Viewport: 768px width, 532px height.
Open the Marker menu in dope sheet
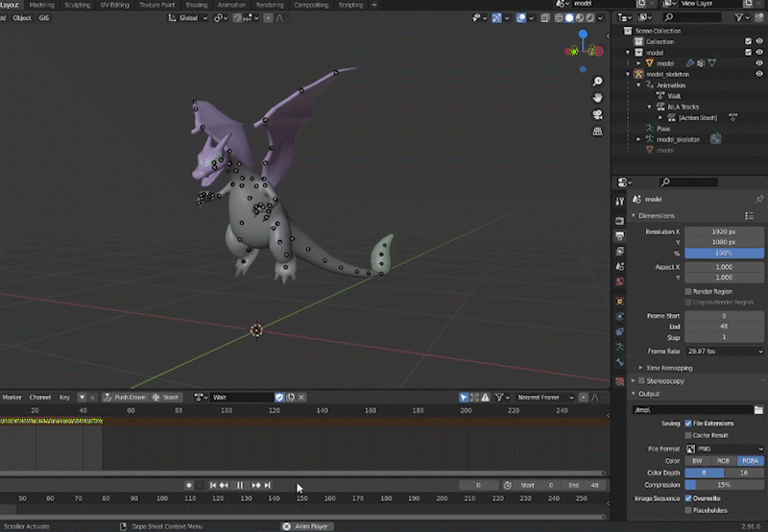[12, 398]
